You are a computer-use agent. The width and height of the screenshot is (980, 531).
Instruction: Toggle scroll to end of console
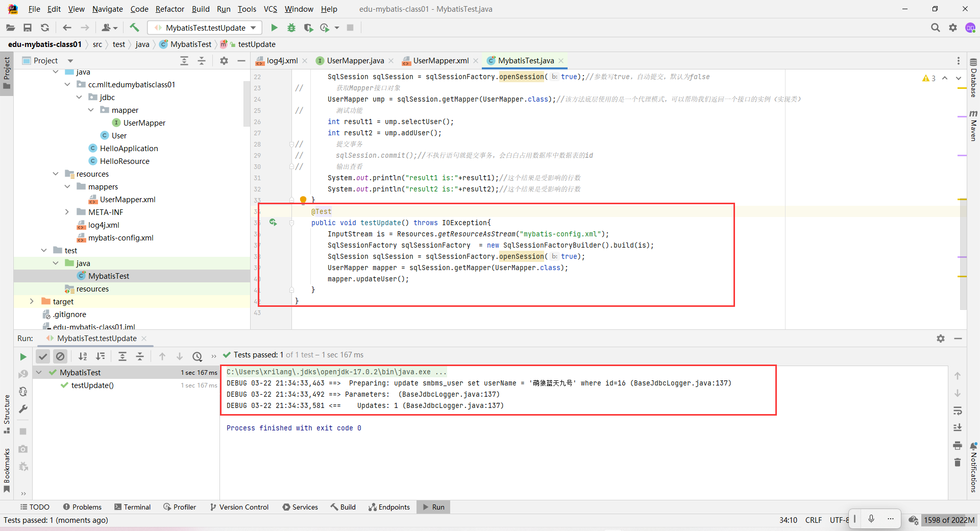958,428
